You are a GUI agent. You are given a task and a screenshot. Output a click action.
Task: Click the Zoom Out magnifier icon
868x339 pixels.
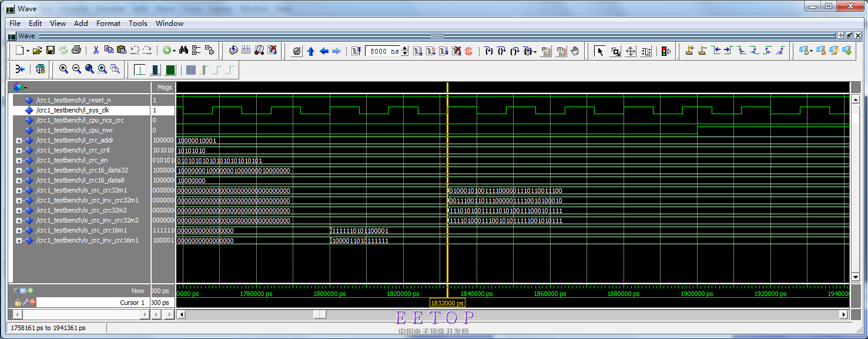(76, 69)
